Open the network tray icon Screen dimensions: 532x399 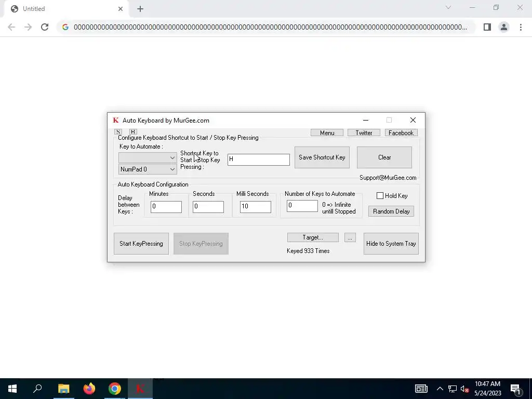coord(453,389)
